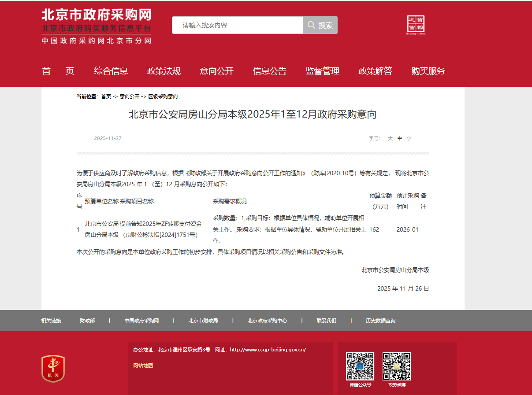This screenshot has width=532, height=395.
Task: Click the search input field
Action: click(x=238, y=25)
